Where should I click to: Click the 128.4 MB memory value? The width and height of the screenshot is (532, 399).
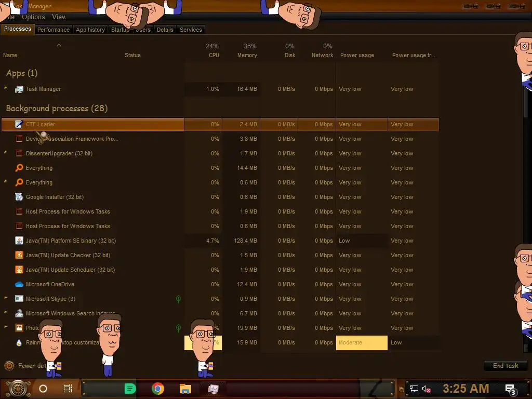pos(245,241)
